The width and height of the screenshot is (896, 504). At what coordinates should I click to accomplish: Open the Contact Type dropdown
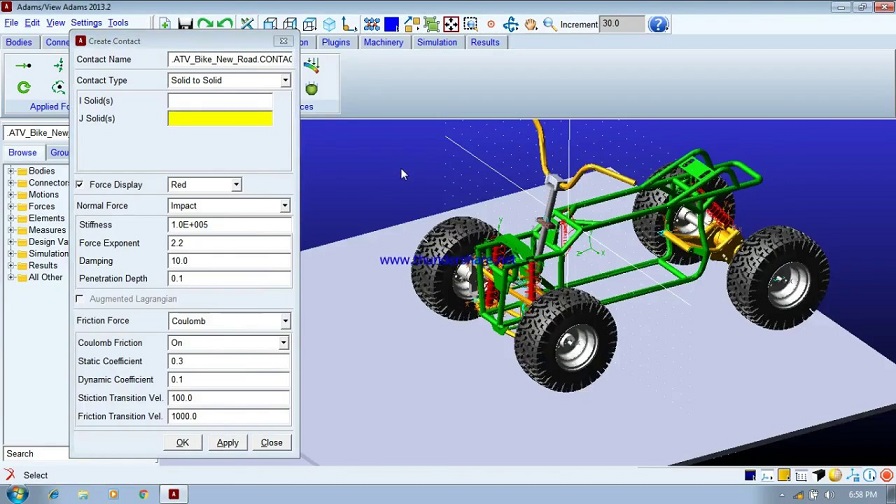coord(285,81)
